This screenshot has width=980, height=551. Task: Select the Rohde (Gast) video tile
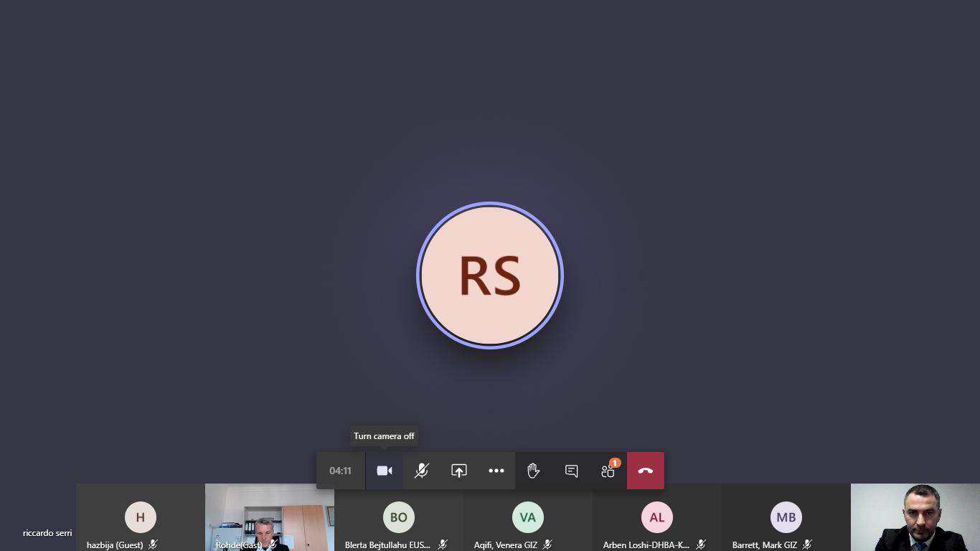coord(270,517)
